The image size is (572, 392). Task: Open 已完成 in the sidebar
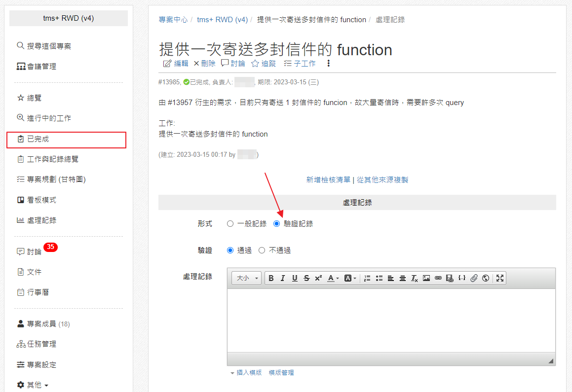67,140
